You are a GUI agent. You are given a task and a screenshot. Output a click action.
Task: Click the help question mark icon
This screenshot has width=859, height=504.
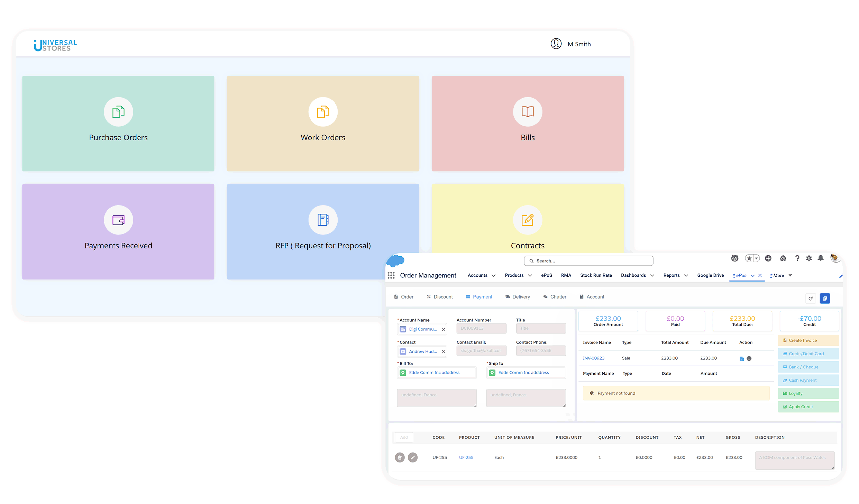click(797, 258)
